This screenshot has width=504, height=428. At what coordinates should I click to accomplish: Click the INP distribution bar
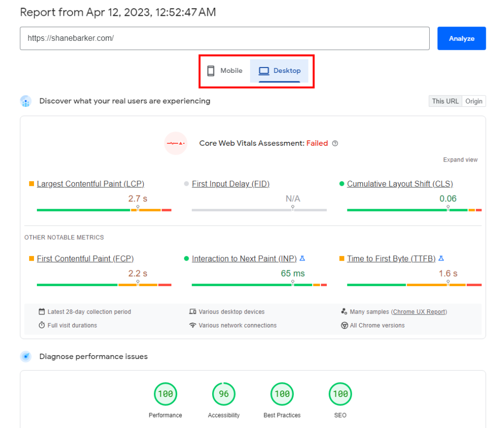point(259,285)
